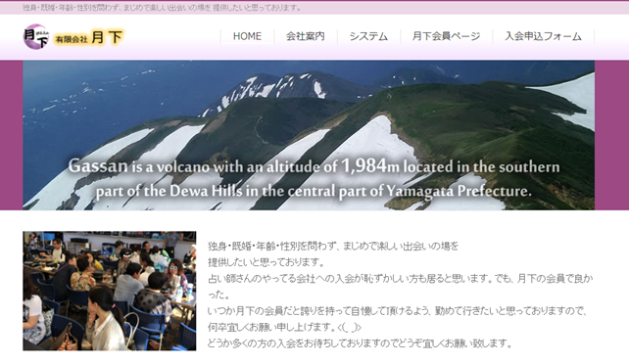Select the word Gassan in the banner caption

(x=98, y=165)
